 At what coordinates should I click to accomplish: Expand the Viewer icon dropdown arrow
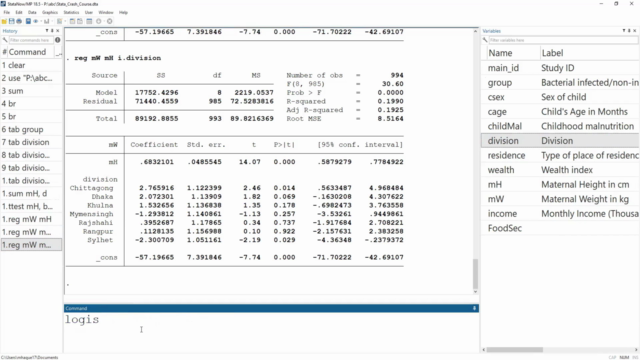41,21
